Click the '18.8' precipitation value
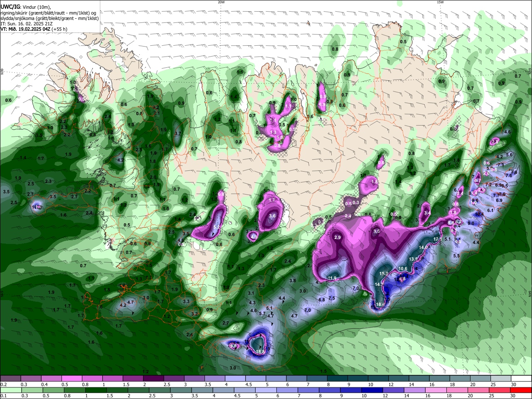The width and height of the screenshot is (532, 399). pyautogui.click(x=260, y=352)
